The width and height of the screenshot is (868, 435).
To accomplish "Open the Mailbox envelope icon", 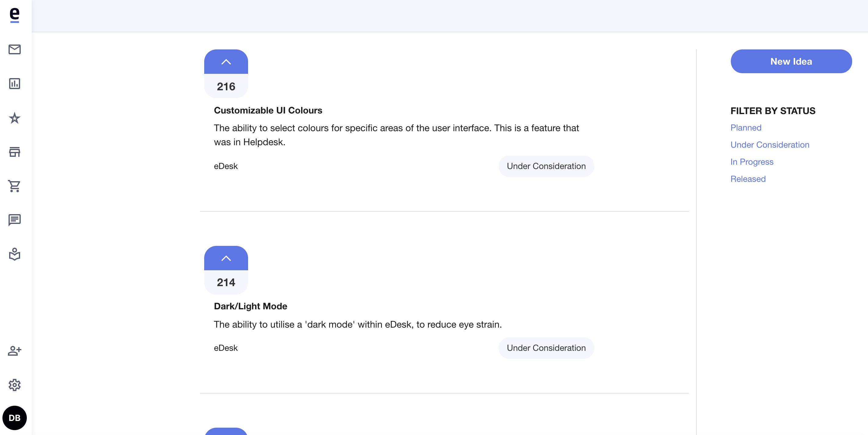I will pos(15,49).
